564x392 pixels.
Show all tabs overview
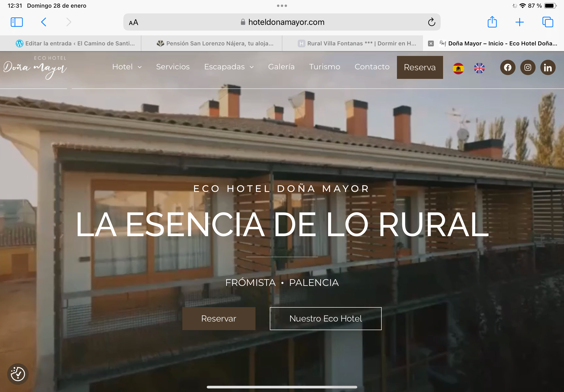[x=548, y=22]
